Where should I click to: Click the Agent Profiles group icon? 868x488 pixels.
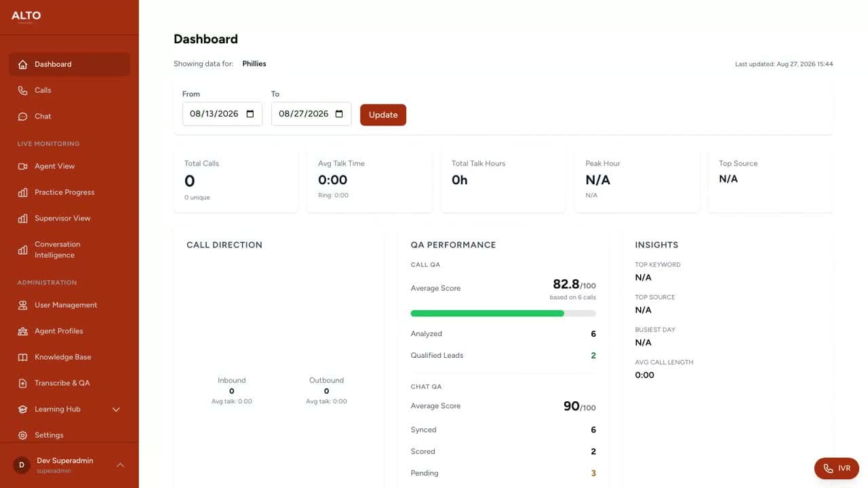22,331
